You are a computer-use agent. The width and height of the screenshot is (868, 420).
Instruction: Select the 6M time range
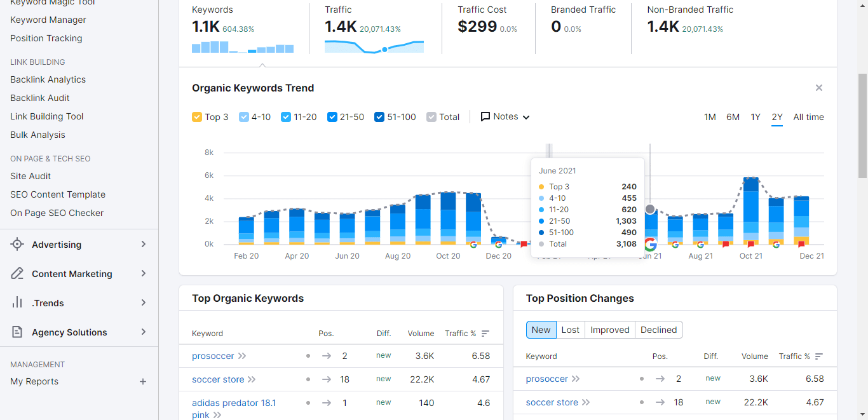tap(733, 117)
